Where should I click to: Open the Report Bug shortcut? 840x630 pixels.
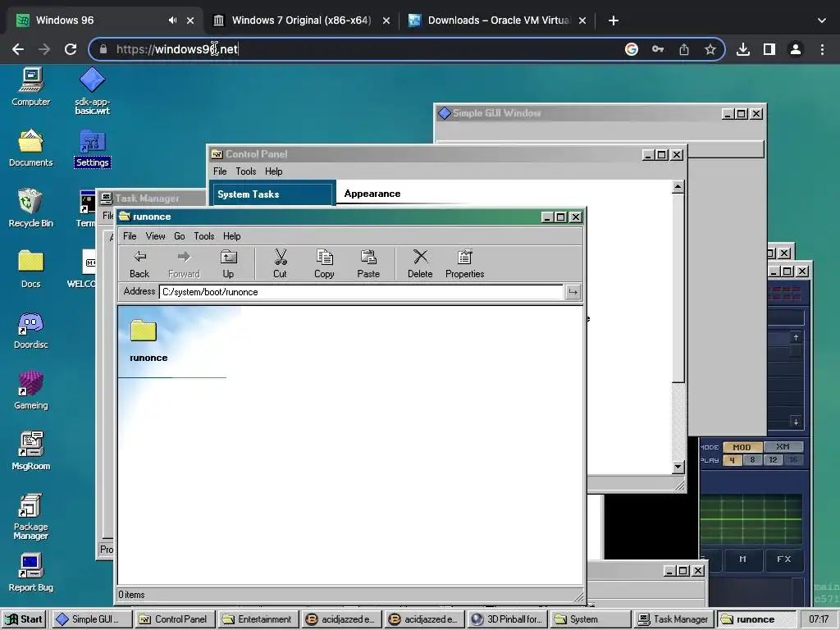[30, 573]
